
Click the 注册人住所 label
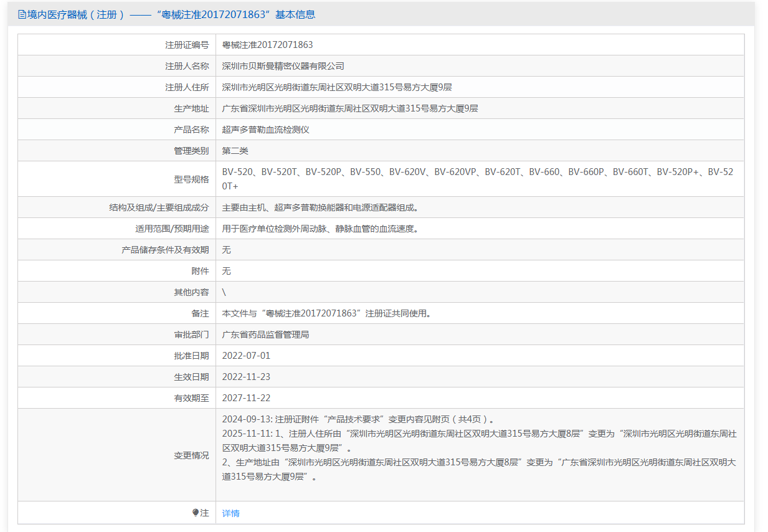pos(187,87)
